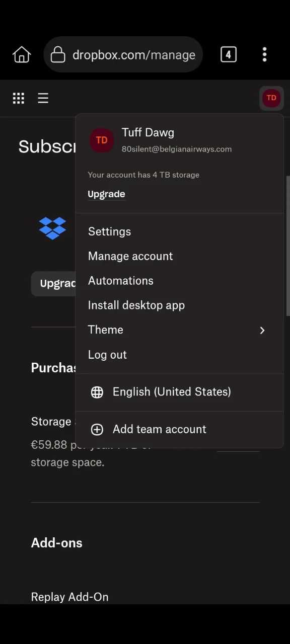Open the Dropbox app grid launcher

(19, 98)
